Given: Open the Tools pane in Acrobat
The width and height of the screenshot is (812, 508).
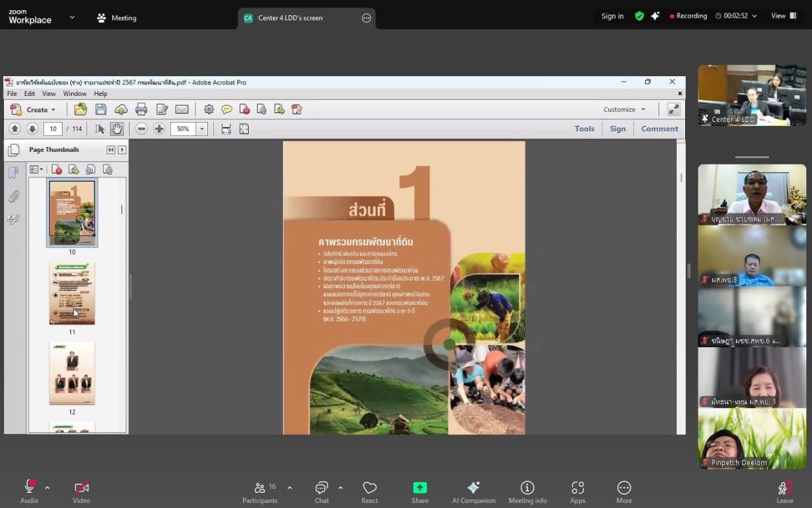Looking at the screenshot, I should (584, 128).
